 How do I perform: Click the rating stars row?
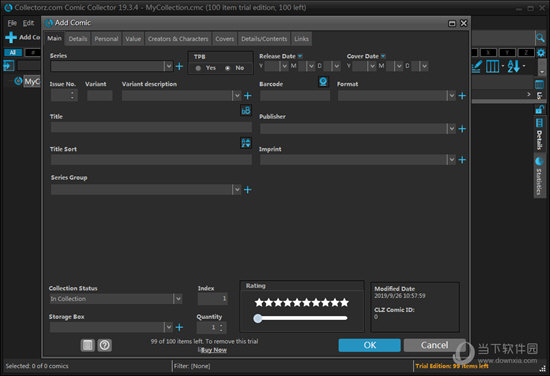(x=302, y=302)
